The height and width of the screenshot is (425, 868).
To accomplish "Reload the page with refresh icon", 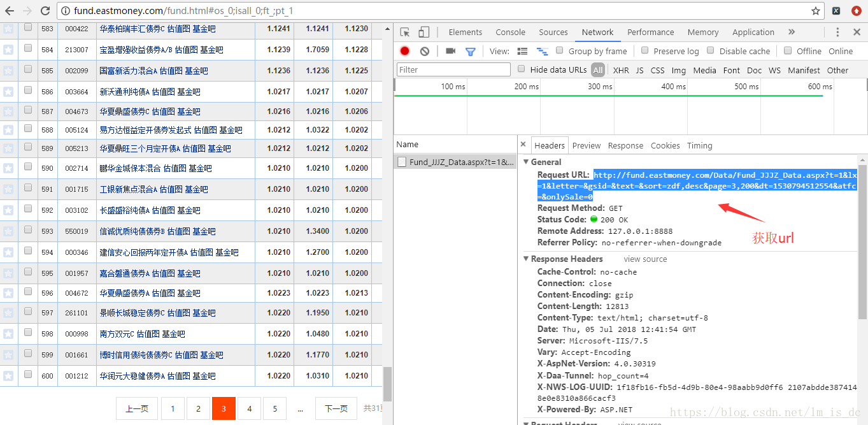I will click(45, 11).
